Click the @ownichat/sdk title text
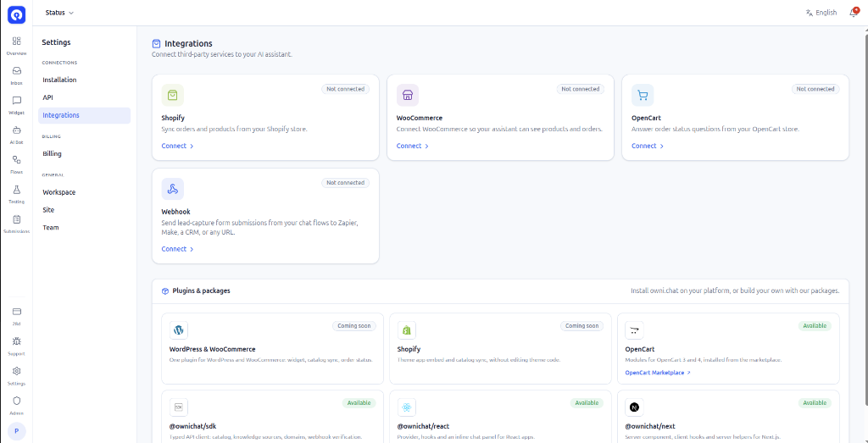Image resolution: width=868 pixels, height=443 pixels. coord(192,426)
